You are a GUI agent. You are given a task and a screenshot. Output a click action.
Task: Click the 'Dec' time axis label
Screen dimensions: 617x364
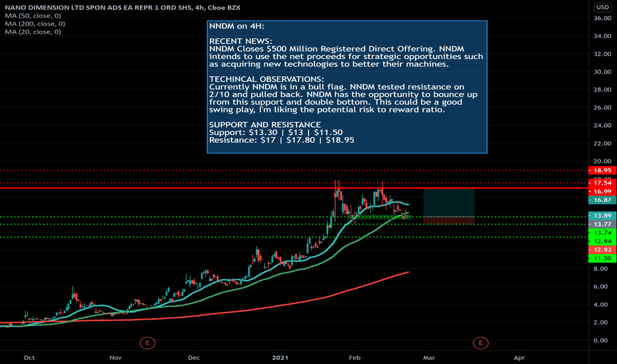pyautogui.click(x=193, y=357)
